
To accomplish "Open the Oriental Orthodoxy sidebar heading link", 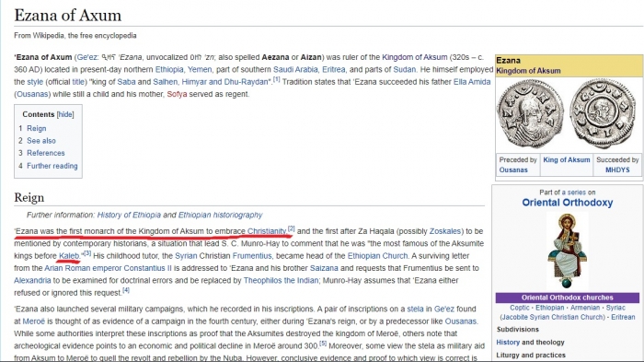I will point(568,203).
